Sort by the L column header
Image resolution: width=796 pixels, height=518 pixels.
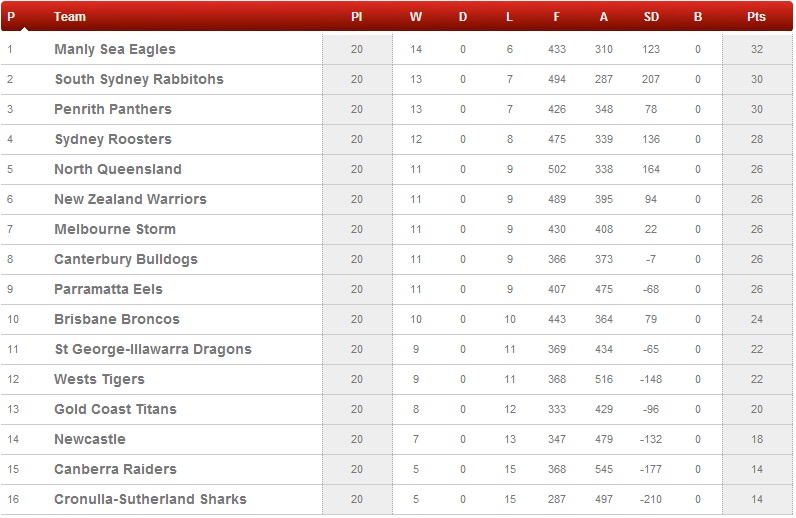click(510, 17)
